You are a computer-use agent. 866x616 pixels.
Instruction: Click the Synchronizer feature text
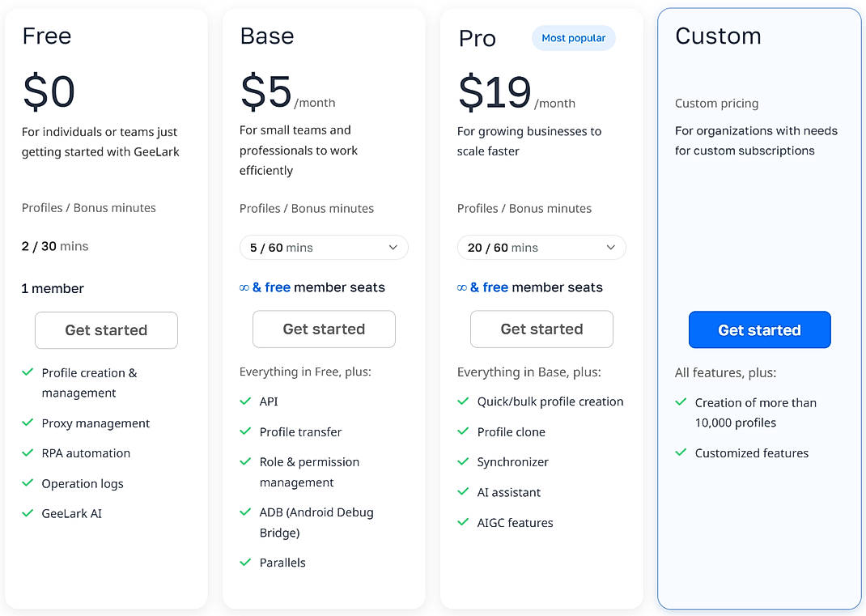(512, 462)
